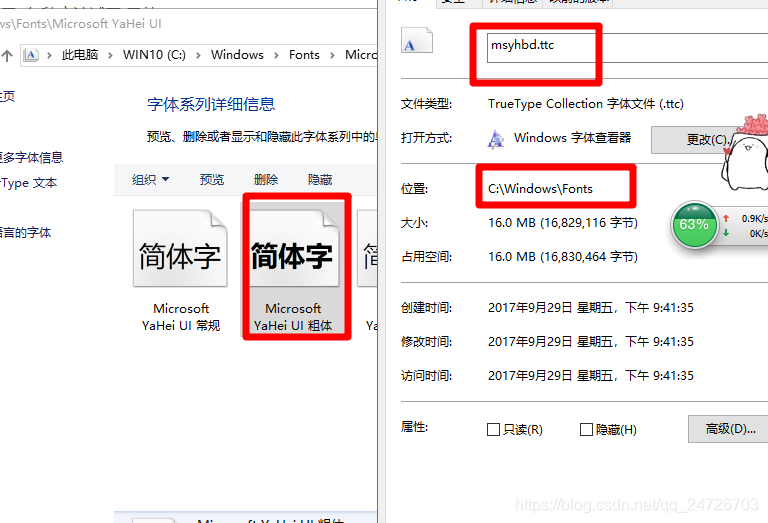This screenshot has width=768, height=523.
Task: Click the 字体系列详细信息 heading
Action: (211, 104)
